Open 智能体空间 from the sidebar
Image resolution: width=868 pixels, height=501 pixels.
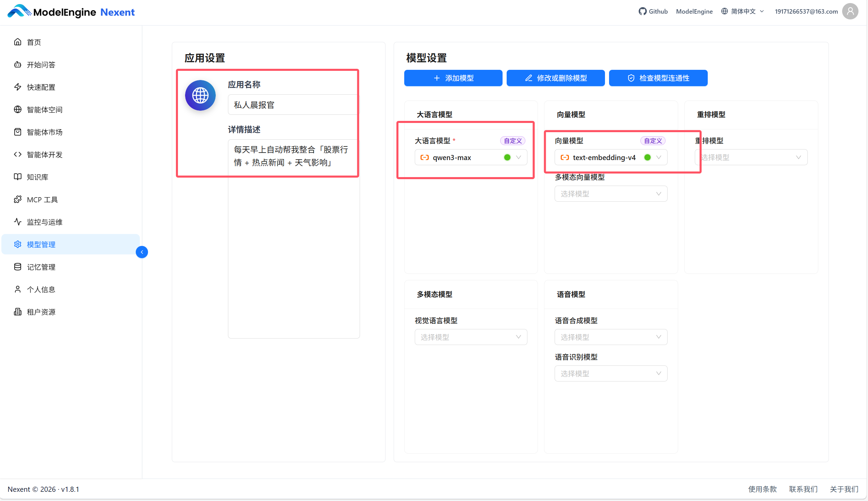pyautogui.click(x=71, y=109)
